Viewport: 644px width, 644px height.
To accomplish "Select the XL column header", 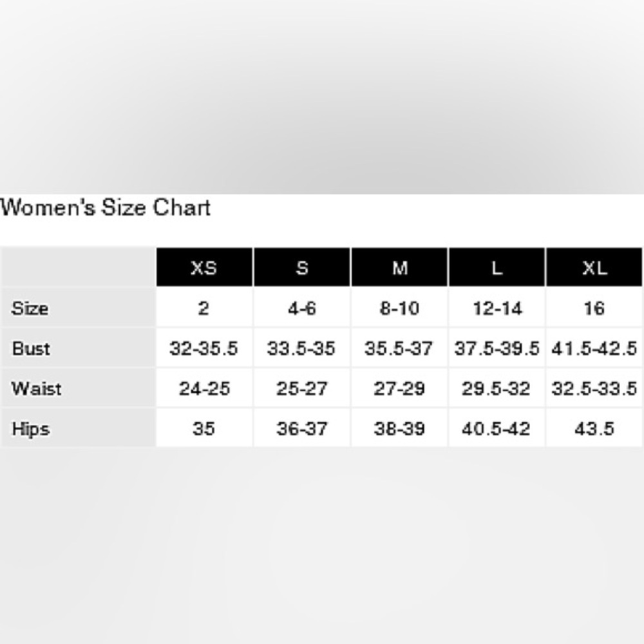I will click(594, 267).
